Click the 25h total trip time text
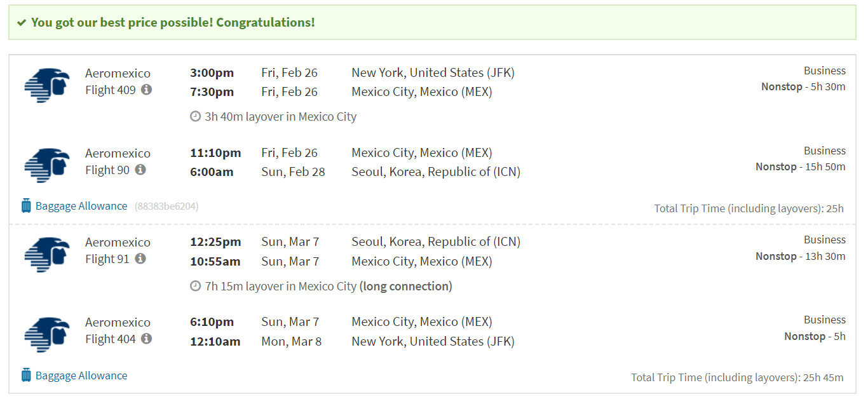Viewport: 868px width, 399px height. 749,208
